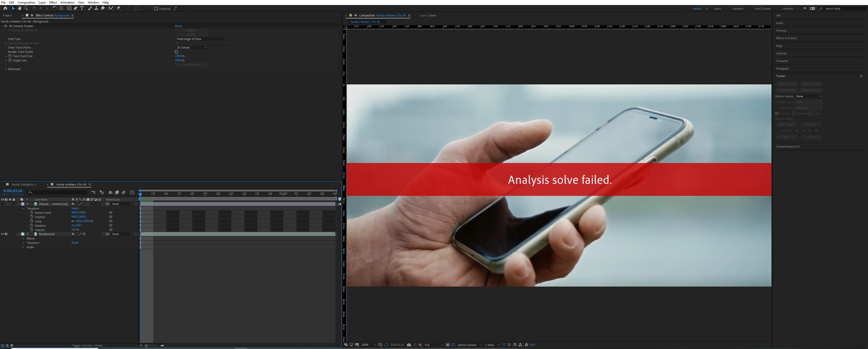Switch to Handy_Hologram_1 timeline tab
Image resolution: width=868 pixels, height=349 pixels.
click(x=24, y=185)
